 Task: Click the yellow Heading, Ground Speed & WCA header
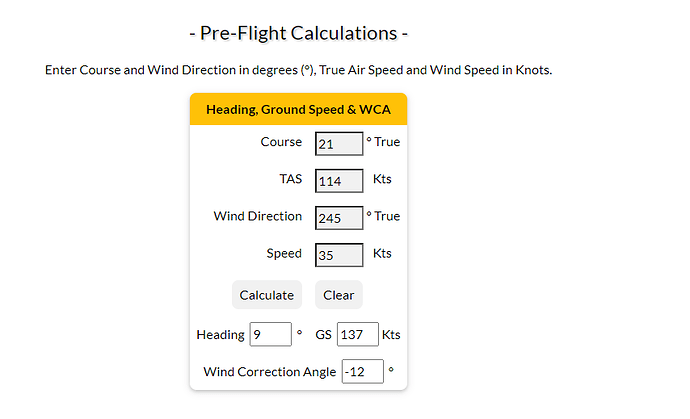(298, 109)
